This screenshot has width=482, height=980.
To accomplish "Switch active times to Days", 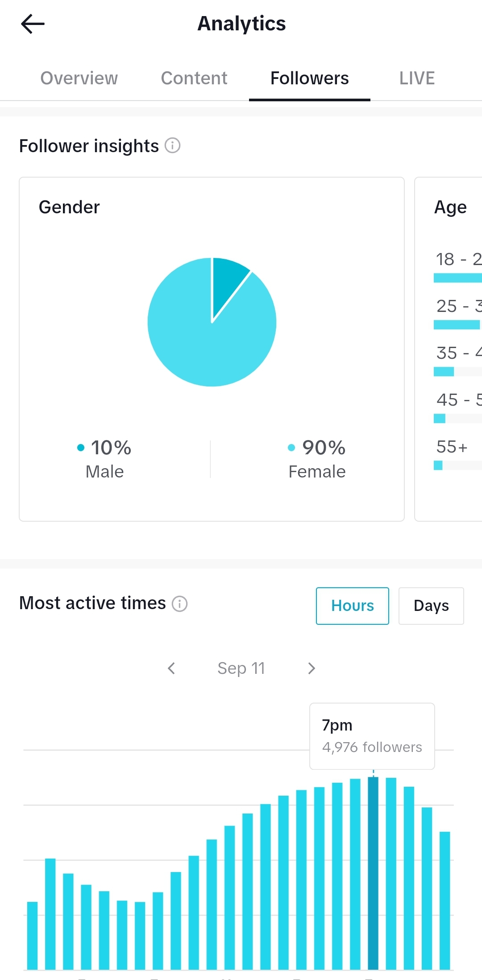I will pos(431,606).
